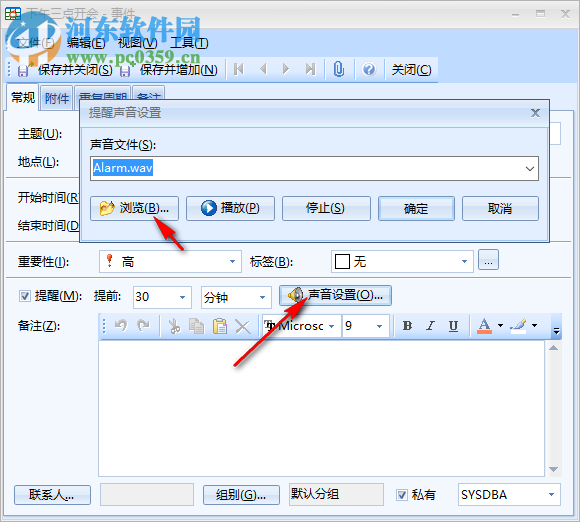The width and height of the screenshot is (580, 522).
Task: Open the highlight color dropdown arrow
Action: pos(534,326)
